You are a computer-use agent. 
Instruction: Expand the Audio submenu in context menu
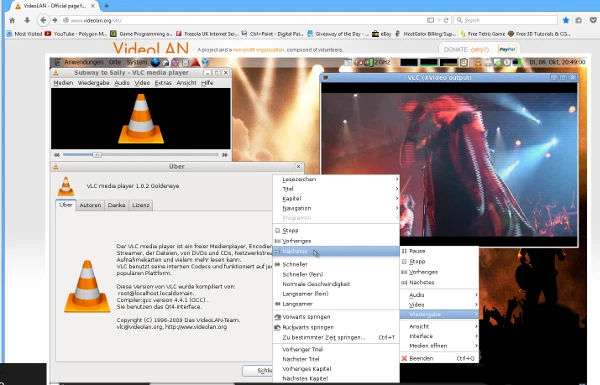coord(439,295)
